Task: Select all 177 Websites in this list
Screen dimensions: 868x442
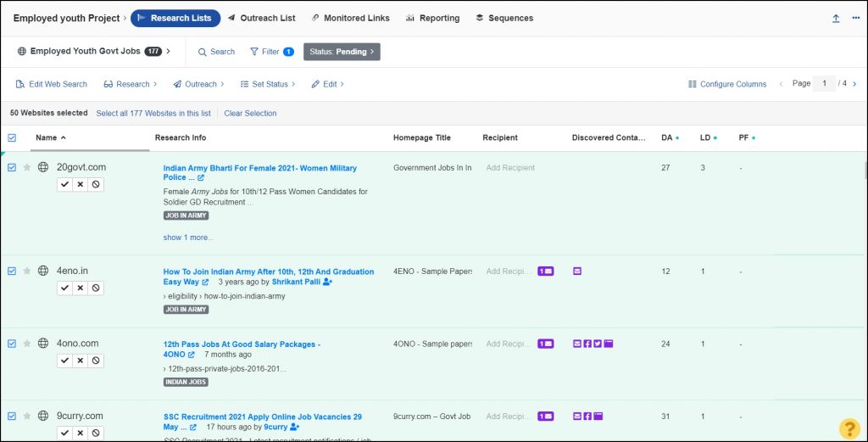Action: click(x=153, y=114)
